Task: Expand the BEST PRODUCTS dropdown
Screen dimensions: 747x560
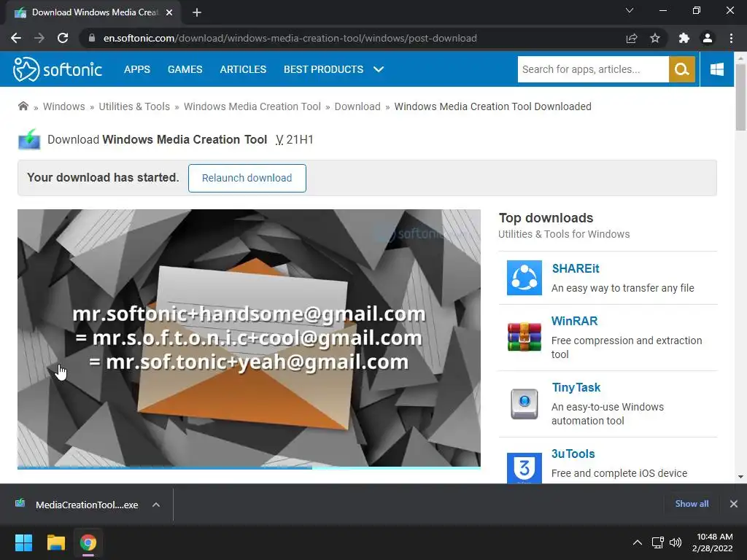Action: point(379,69)
